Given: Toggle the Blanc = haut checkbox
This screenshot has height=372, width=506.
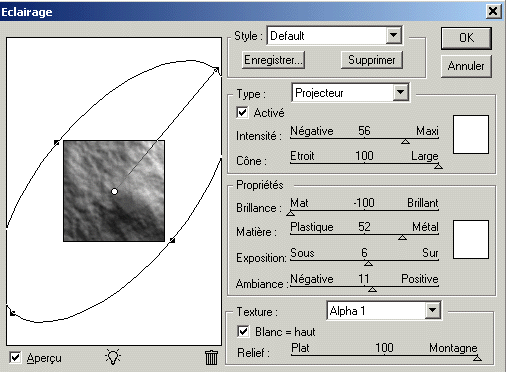Looking at the screenshot, I should coord(243,331).
